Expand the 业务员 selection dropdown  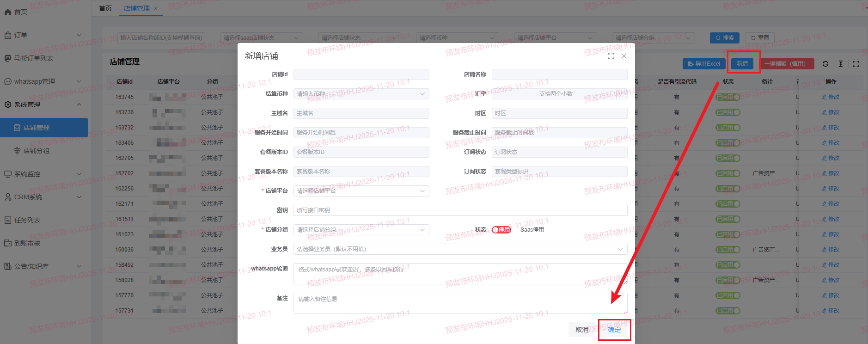pyautogui.click(x=460, y=249)
